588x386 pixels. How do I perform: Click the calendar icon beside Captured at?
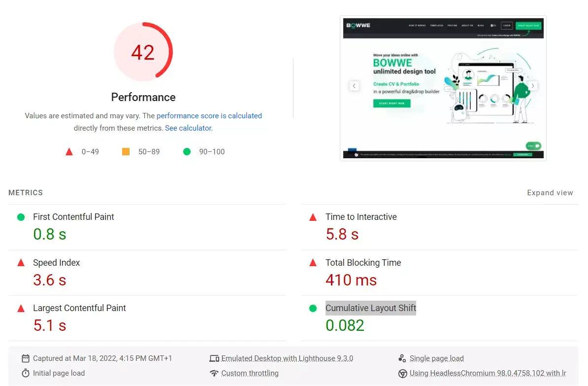(26, 358)
